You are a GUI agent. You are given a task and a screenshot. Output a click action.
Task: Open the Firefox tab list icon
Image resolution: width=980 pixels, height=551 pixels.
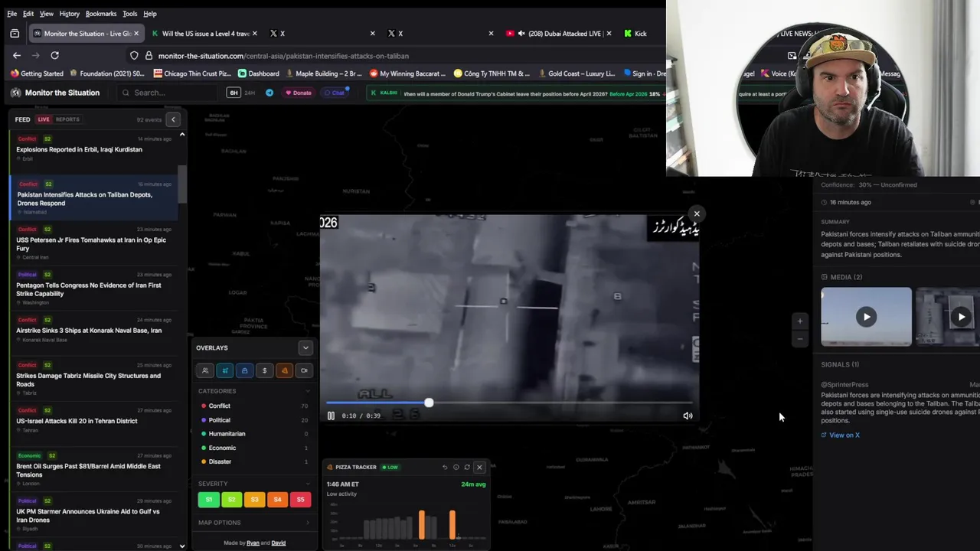15,34
